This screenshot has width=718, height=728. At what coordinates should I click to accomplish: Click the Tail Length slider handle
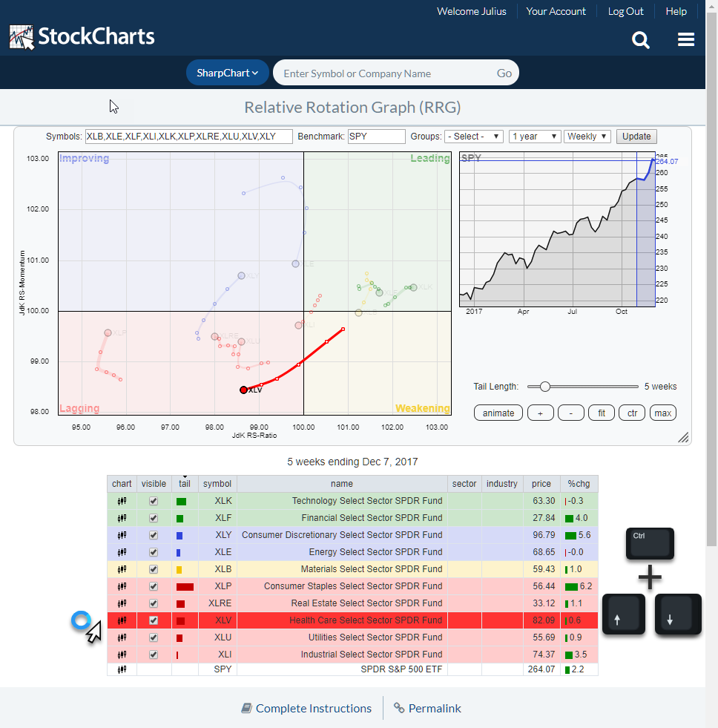pos(545,386)
